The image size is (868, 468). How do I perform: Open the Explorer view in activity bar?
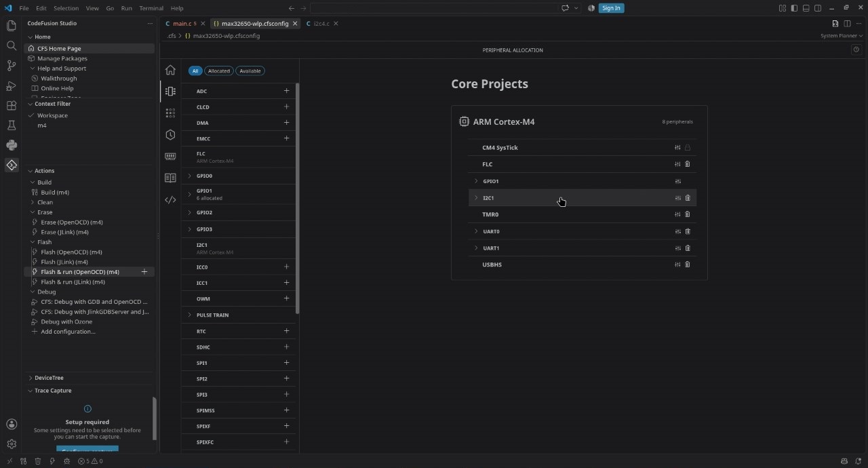coord(12,26)
